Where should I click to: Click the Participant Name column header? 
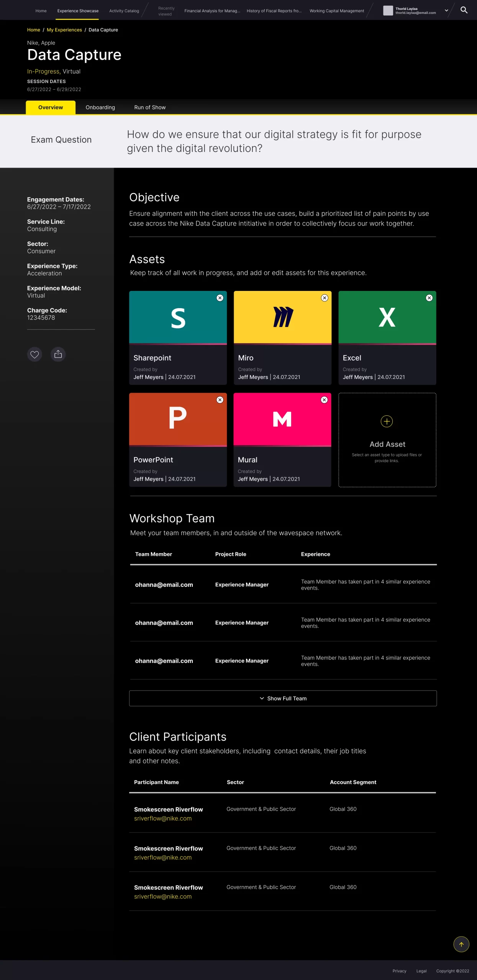pyautogui.click(x=156, y=782)
